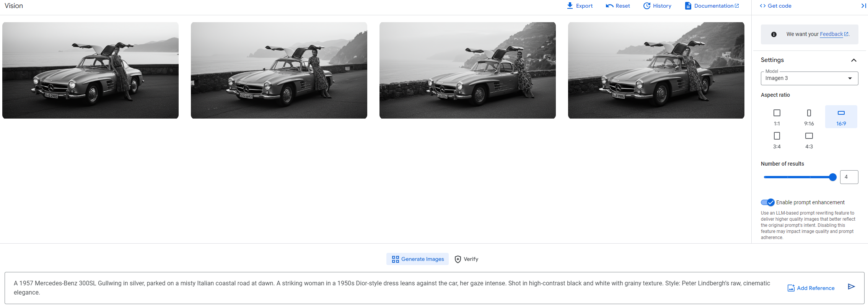Viewport: 868px width, 306px height.
Task: Click the Add Reference image icon
Action: 791,288
